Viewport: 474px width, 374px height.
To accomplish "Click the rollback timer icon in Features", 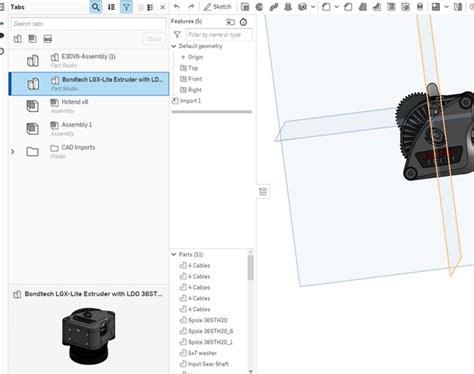I will [x=244, y=22].
